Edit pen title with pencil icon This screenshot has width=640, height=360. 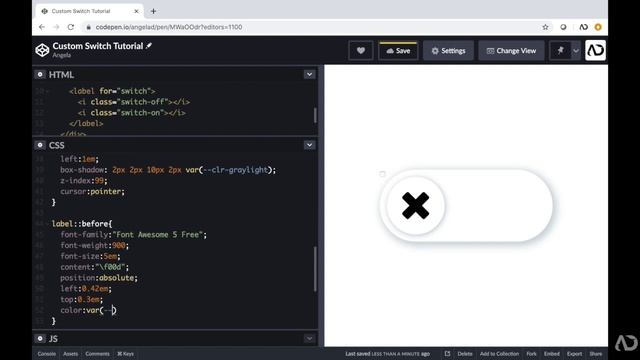[x=149, y=46]
